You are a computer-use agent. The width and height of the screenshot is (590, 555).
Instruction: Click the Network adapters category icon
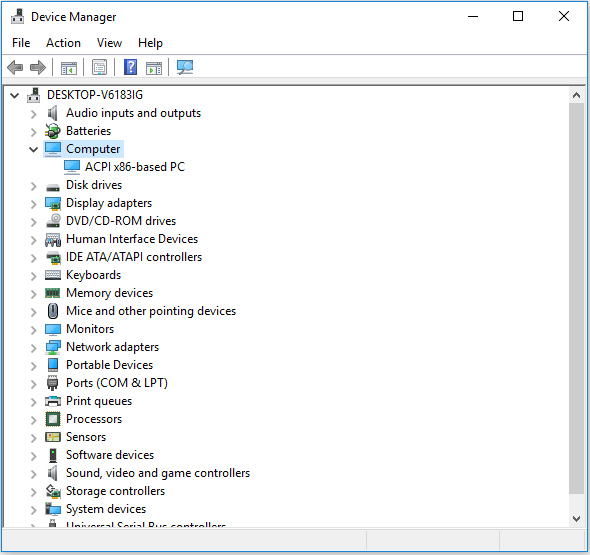53,347
